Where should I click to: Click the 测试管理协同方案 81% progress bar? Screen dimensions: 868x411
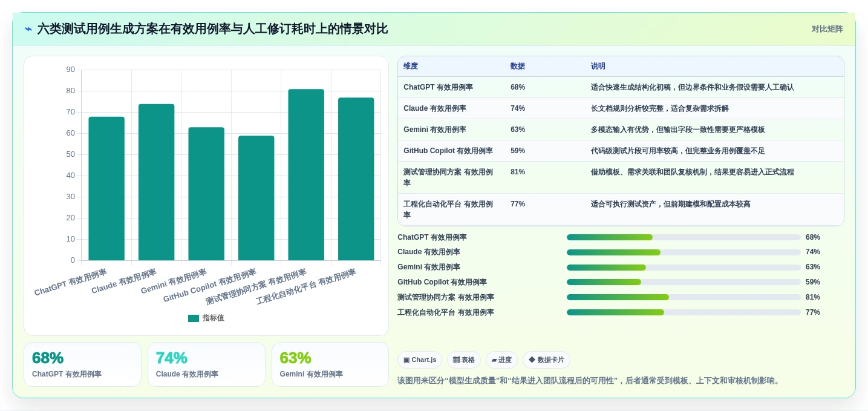point(684,297)
